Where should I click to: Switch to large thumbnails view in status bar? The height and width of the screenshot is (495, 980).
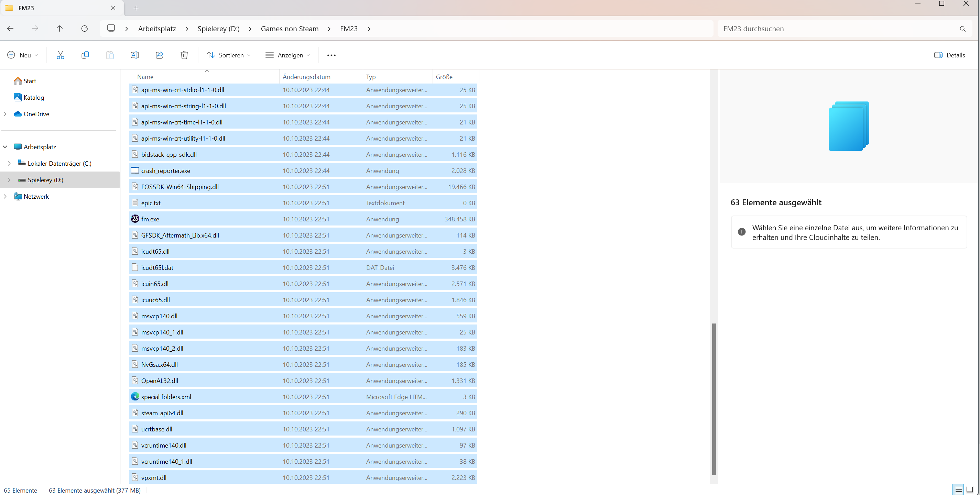point(969,490)
